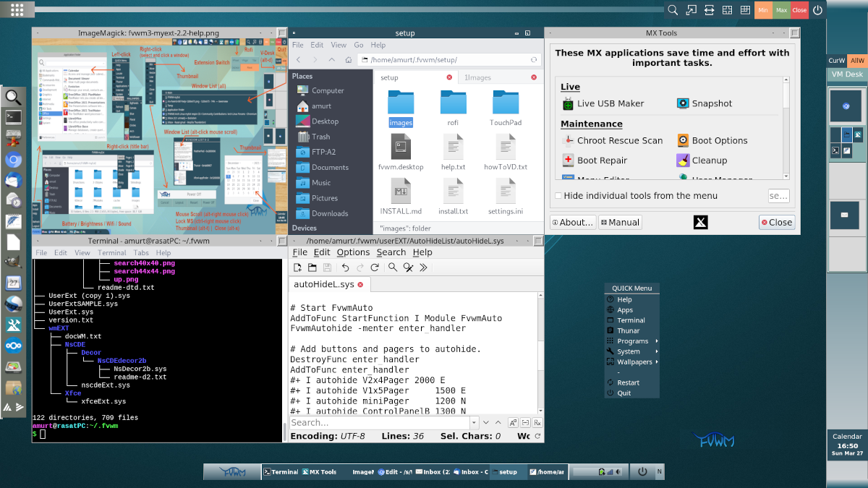Click the Editor vertical scrollbar
The image size is (868, 488).
tap(540, 353)
